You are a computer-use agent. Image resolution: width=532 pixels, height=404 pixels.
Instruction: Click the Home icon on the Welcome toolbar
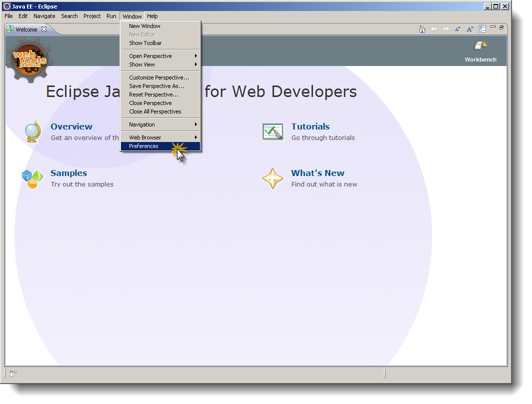422,29
